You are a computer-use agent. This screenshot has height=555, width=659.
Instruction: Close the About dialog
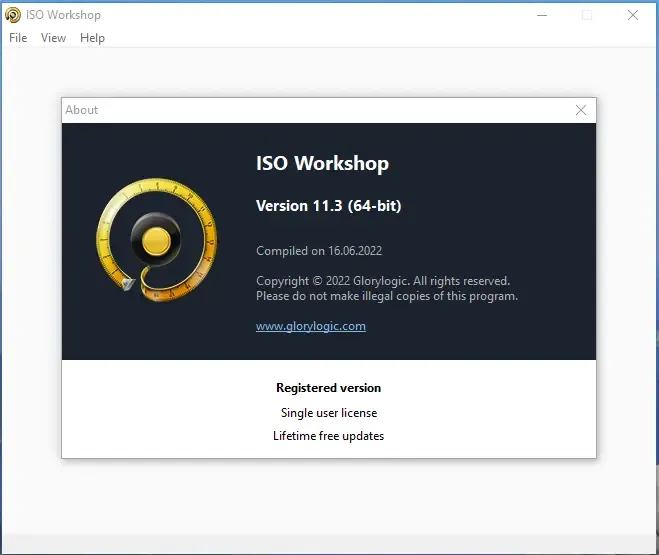coord(581,110)
